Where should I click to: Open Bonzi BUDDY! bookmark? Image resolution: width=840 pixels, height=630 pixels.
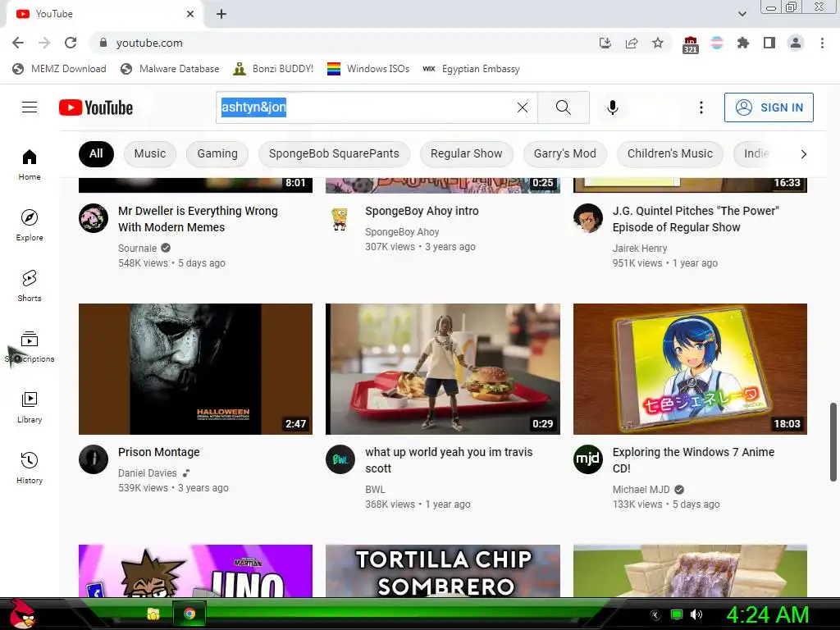pyautogui.click(x=273, y=69)
